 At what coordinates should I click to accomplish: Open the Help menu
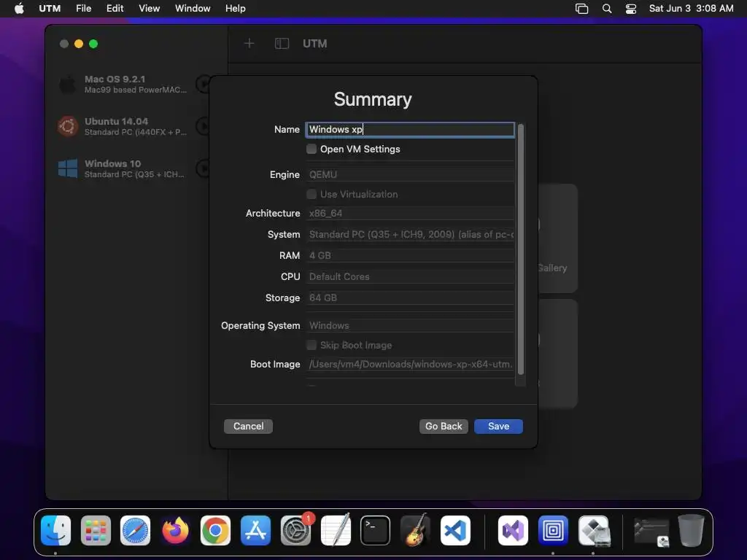[236, 8]
